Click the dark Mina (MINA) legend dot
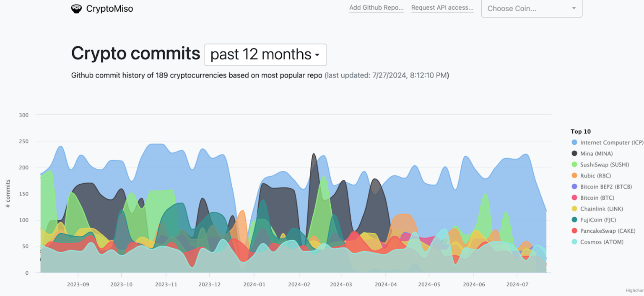Screen dimensions: 644x296 [574, 154]
